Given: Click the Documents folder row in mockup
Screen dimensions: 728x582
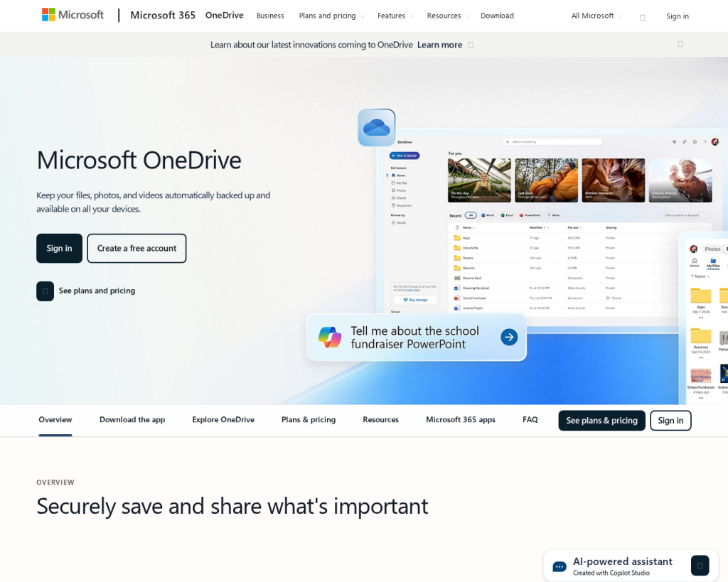Looking at the screenshot, I should coord(579,248).
